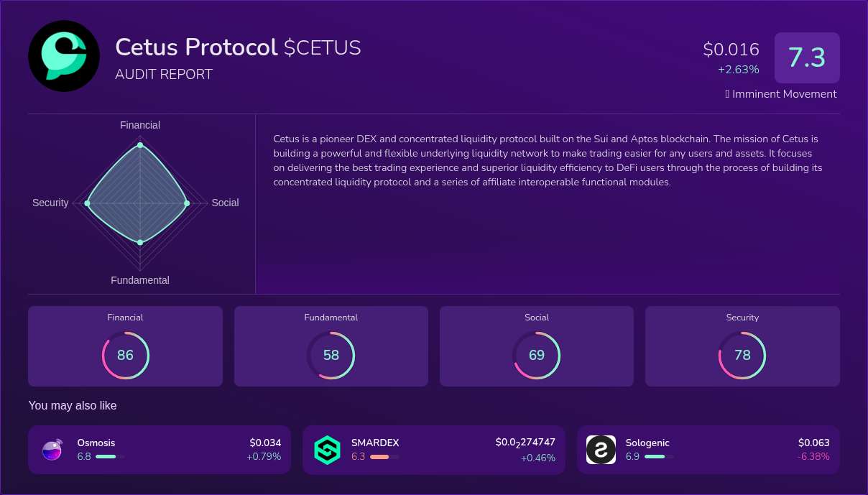868x495 pixels.
Task: Open the Osmosis recommendation card
Action: tap(160, 450)
